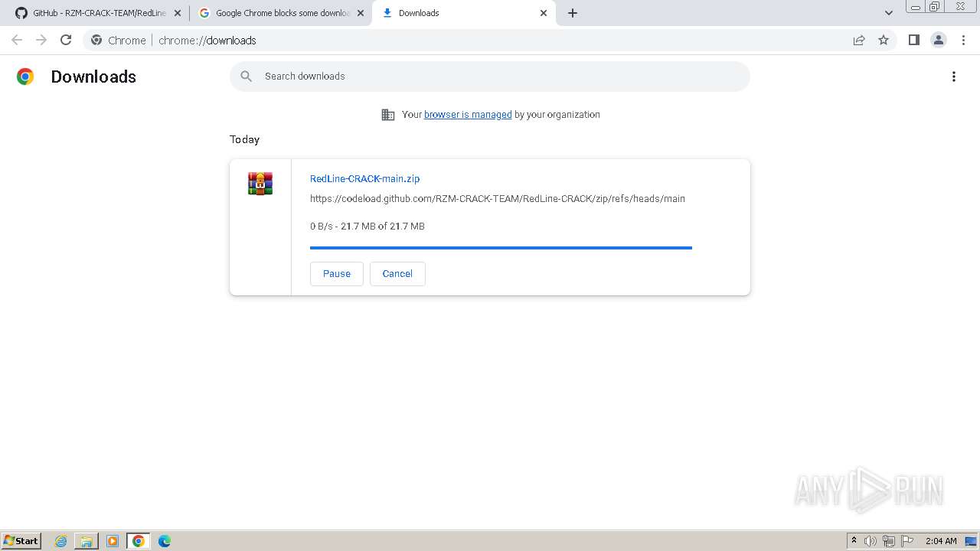This screenshot has width=980, height=551.
Task: Bookmark this page with star icon
Action: tap(884, 40)
